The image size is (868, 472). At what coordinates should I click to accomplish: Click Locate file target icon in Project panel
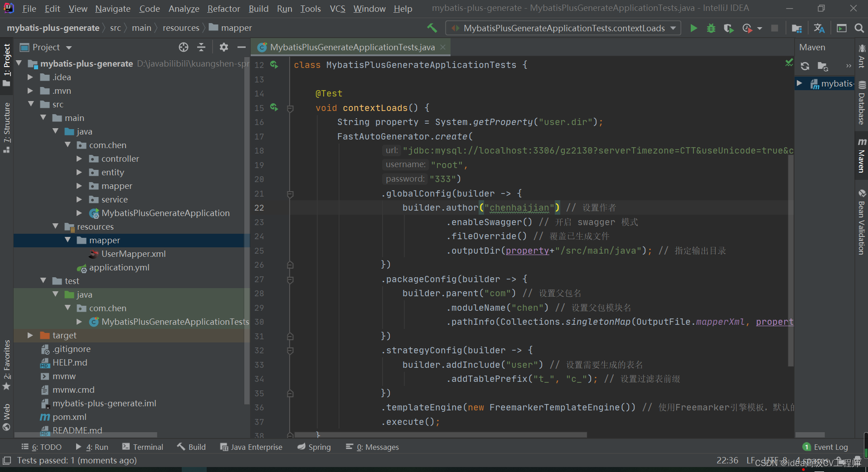tap(183, 47)
